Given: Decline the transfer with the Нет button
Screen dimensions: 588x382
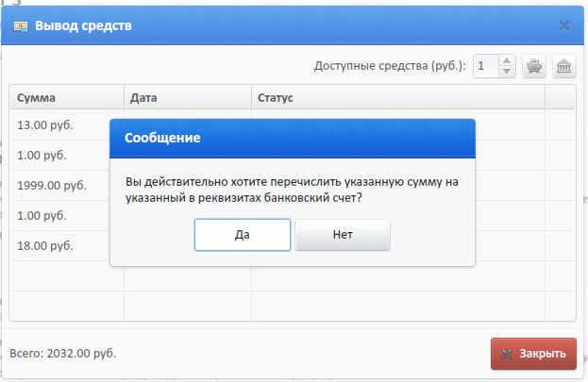Looking at the screenshot, I should tap(343, 235).
